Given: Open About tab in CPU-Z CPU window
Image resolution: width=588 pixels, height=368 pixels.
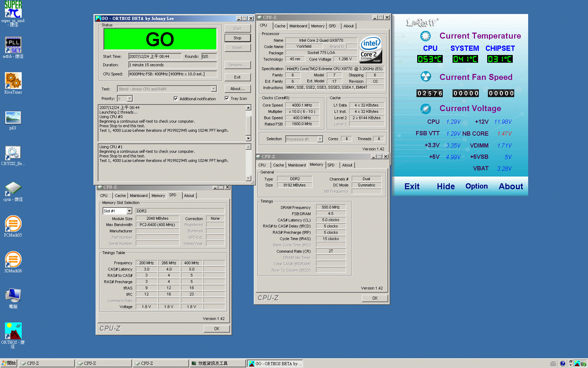Looking at the screenshot, I should pyautogui.click(x=348, y=26).
